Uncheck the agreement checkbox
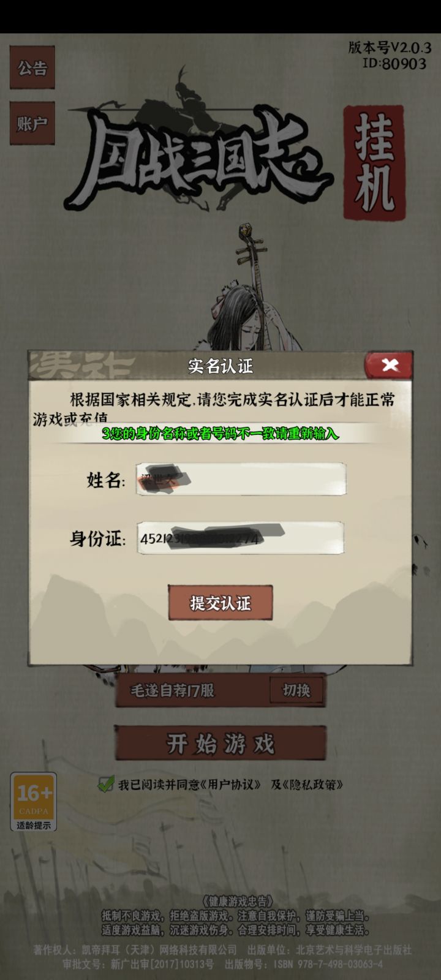The width and height of the screenshot is (441, 980). (x=106, y=783)
